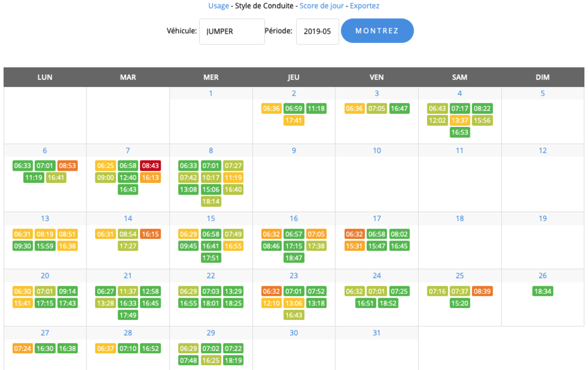Open the Score de jour link

[321, 6]
